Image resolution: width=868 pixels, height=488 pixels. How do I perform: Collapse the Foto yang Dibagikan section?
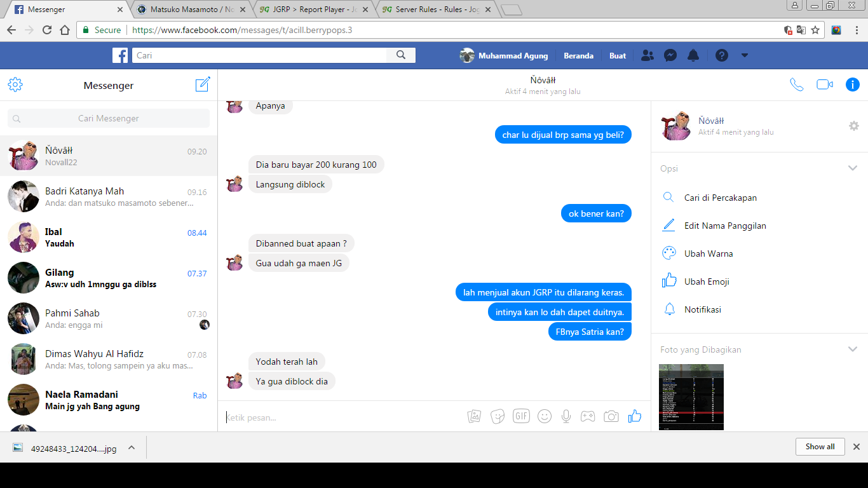pyautogui.click(x=853, y=349)
